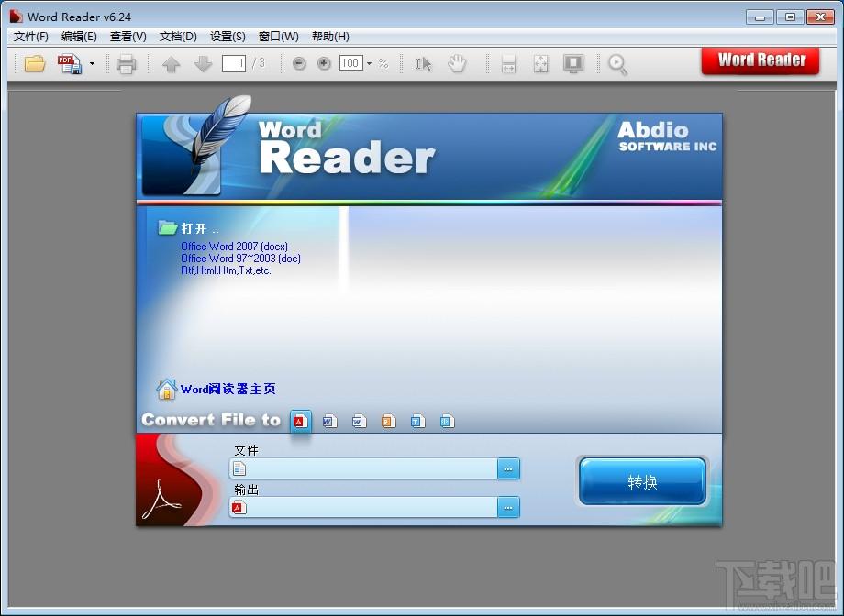Open the 设置(S) menu

click(x=228, y=37)
